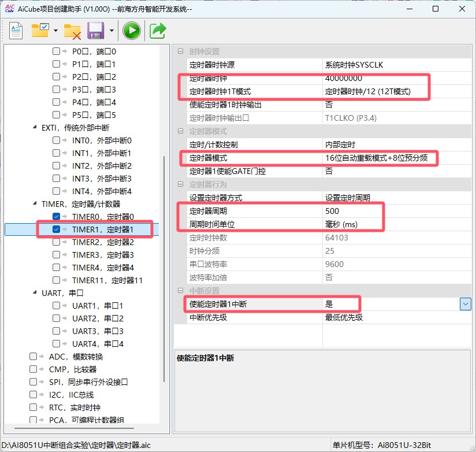The height and width of the screenshot is (452, 476).
Task: Click the green run/generate play button
Action: coord(132,31)
